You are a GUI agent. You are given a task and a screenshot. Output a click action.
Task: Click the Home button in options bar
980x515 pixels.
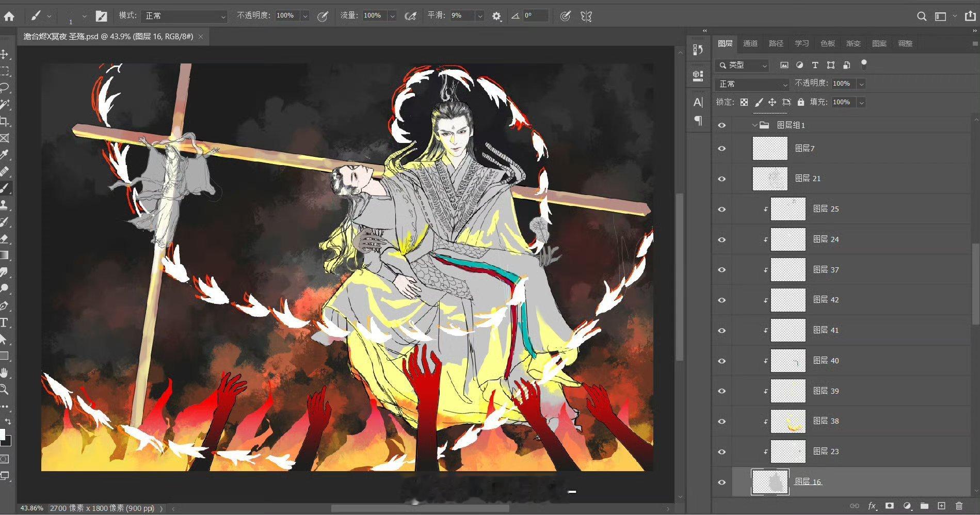point(9,16)
